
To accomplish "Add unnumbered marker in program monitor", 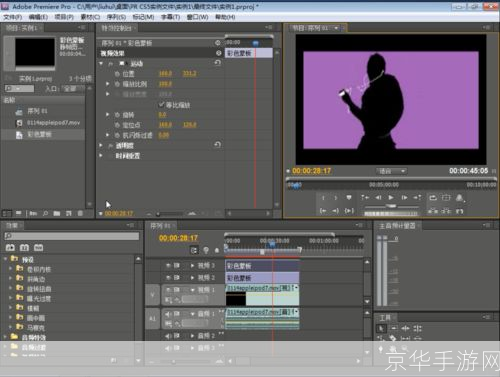I will [349, 198].
